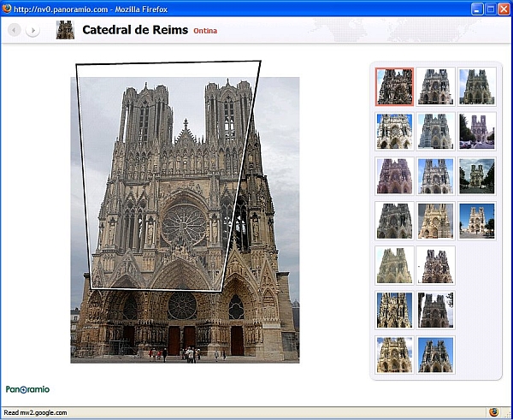This screenshot has width=513, height=420.
Task: Click the forward arrow navigation button
Action: (x=32, y=30)
